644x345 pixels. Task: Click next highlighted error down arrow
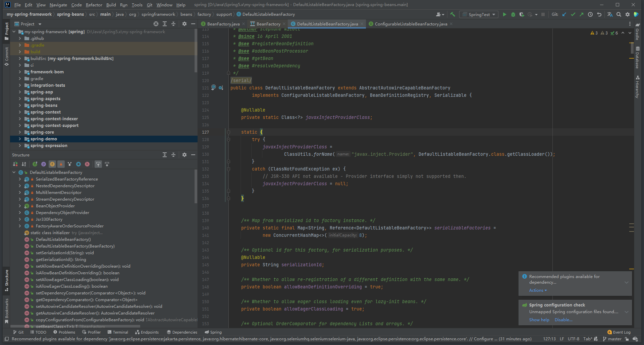(630, 33)
